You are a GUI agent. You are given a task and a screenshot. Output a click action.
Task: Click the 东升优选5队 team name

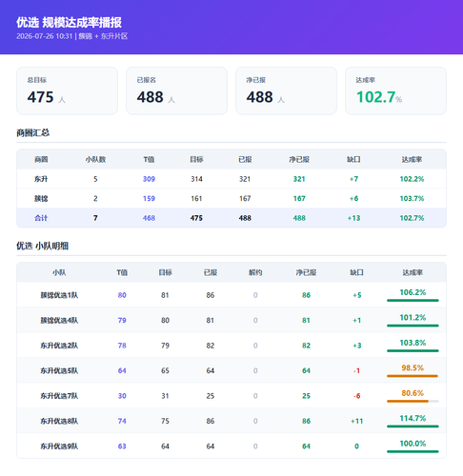coord(59,370)
